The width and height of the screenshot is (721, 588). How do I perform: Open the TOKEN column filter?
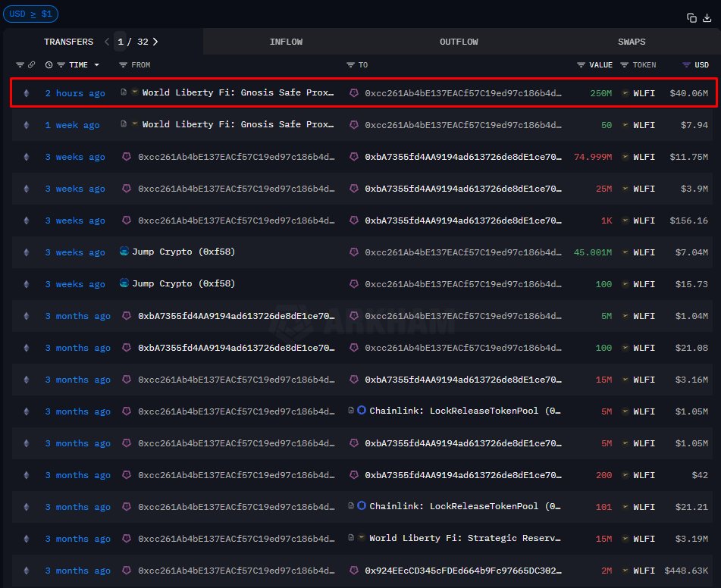[625, 65]
